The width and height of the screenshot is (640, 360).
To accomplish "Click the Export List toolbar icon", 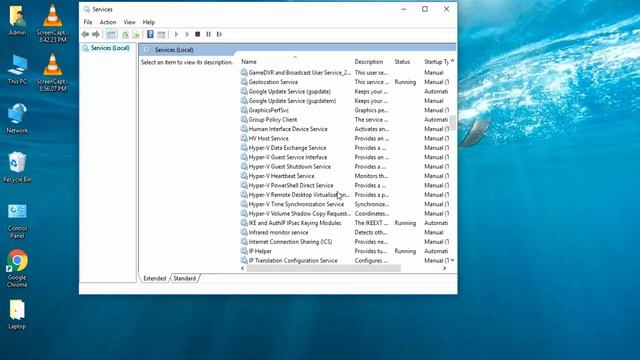I will [136, 34].
